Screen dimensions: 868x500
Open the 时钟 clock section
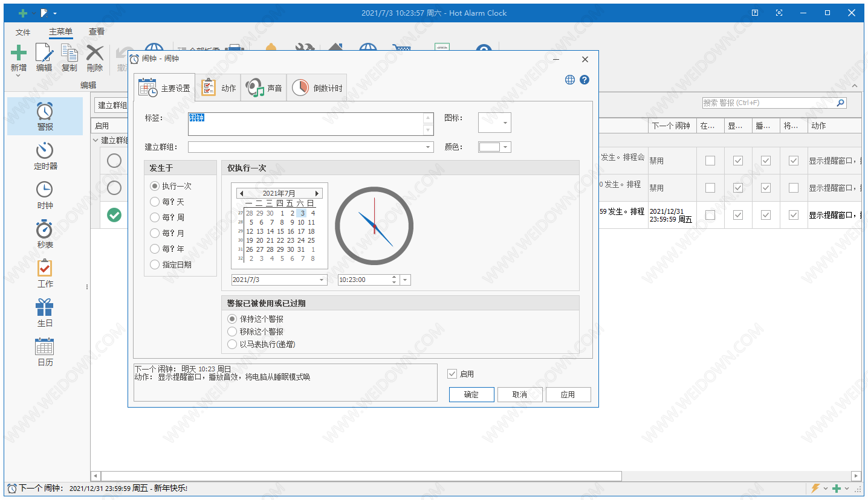click(45, 195)
